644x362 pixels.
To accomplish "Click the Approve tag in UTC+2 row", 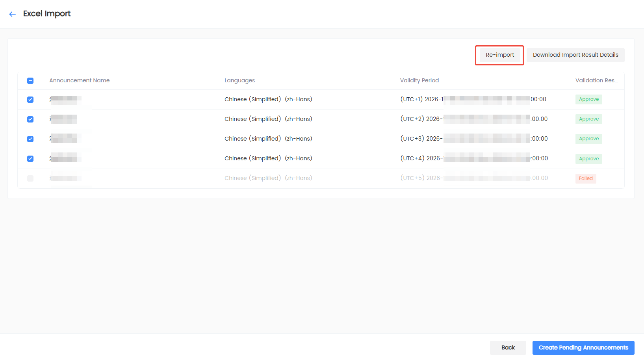I will pos(589,119).
